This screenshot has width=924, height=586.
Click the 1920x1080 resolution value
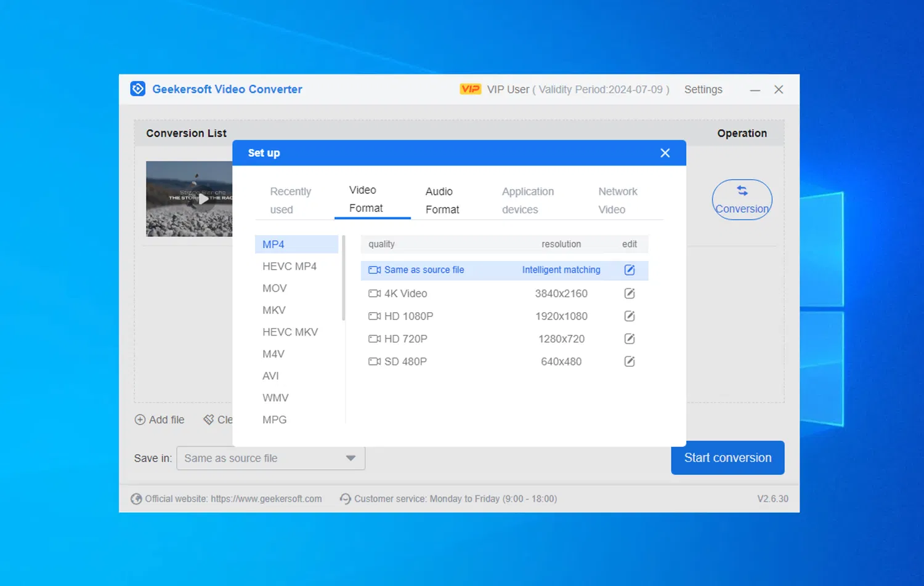click(x=561, y=316)
